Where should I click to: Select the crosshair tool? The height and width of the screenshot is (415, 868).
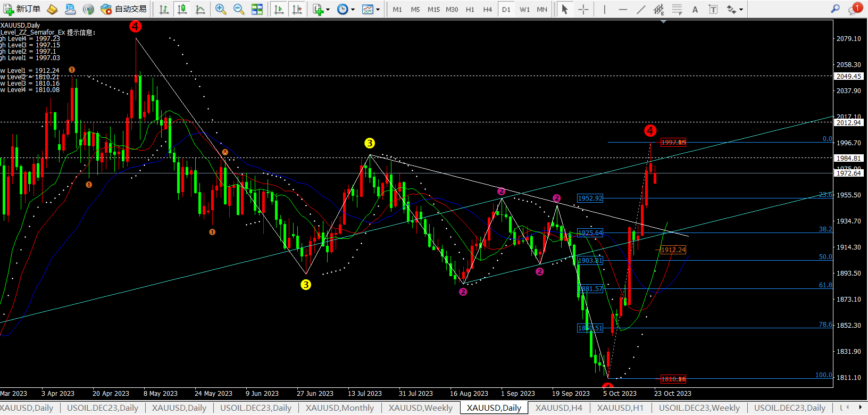(x=583, y=9)
